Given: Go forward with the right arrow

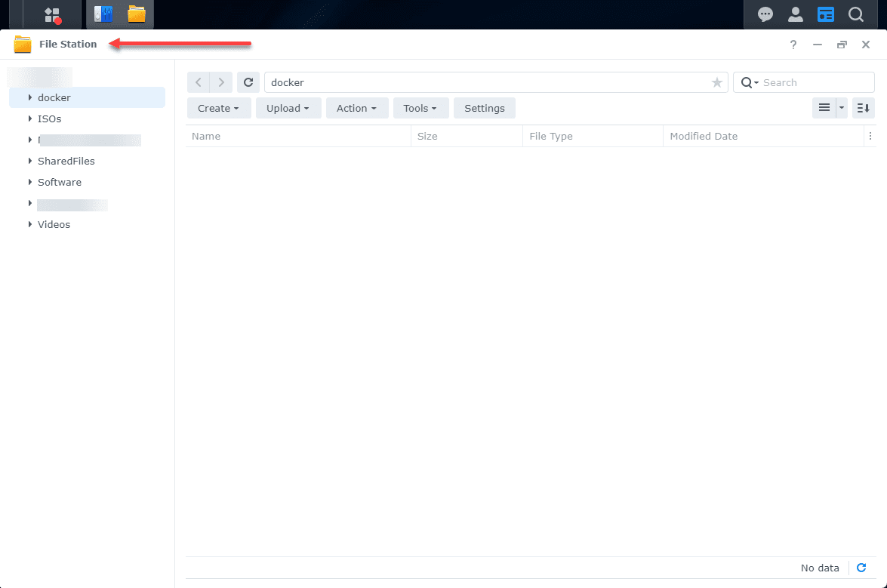Looking at the screenshot, I should [x=221, y=82].
